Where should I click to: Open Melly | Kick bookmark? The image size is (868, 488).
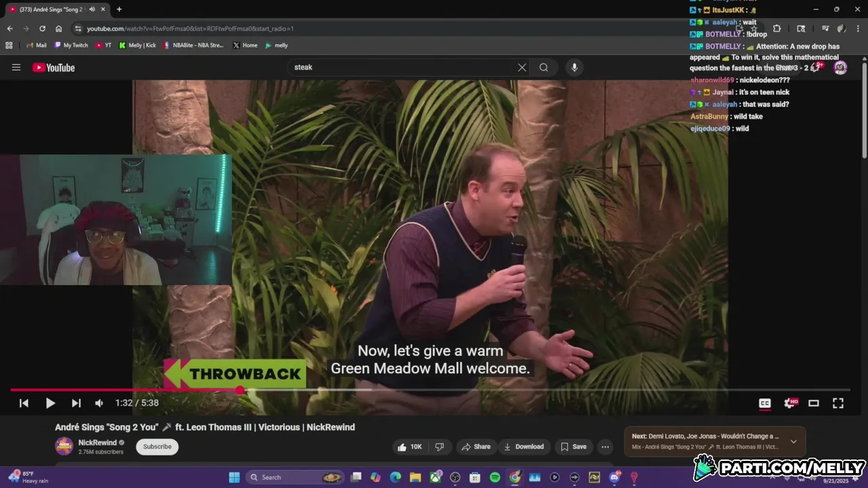pyautogui.click(x=138, y=45)
